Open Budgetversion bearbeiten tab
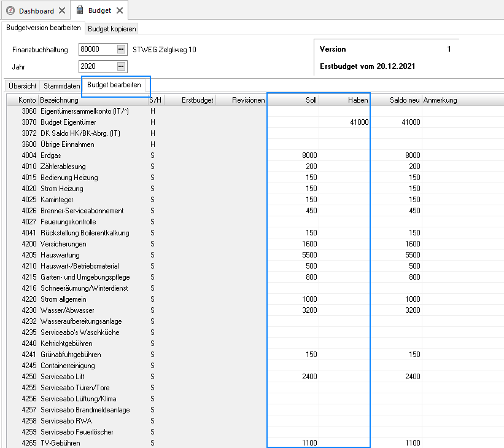 coord(44,28)
